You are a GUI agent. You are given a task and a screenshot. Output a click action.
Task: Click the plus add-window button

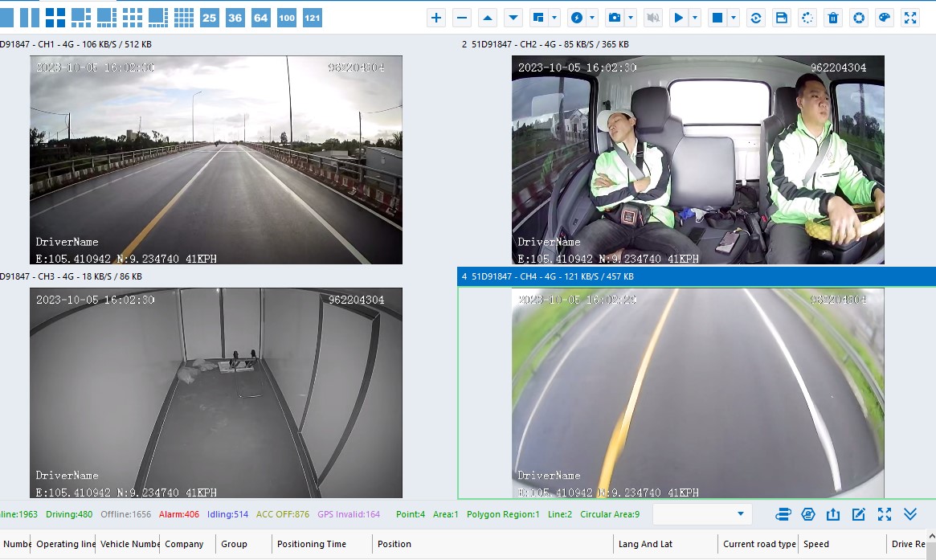(436, 18)
